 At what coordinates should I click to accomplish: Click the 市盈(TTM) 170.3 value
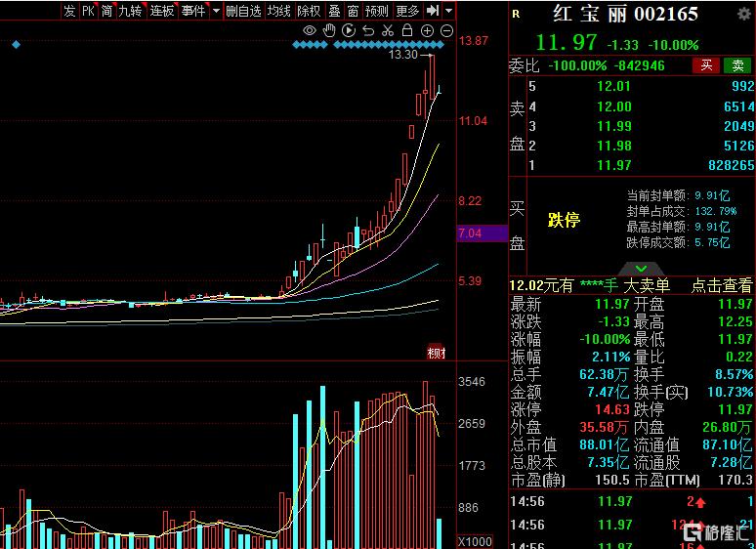pyautogui.click(x=735, y=480)
